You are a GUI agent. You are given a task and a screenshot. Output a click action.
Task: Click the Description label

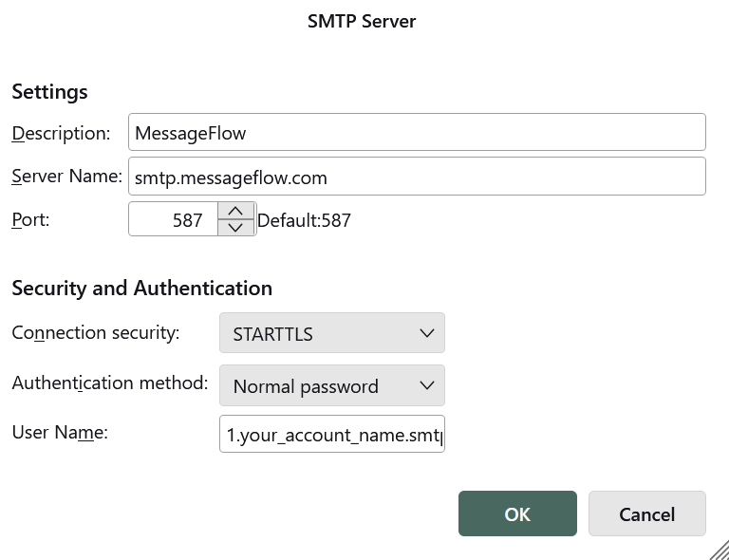click(x=61, y=133)
